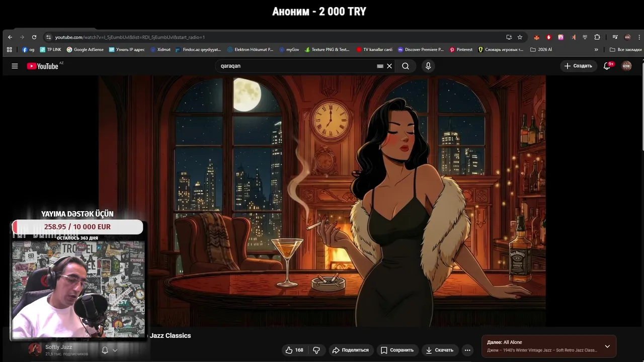The image size is (644, 362).
Task: Open the Facebook 'og' bookmark
Action: [28, 50]
